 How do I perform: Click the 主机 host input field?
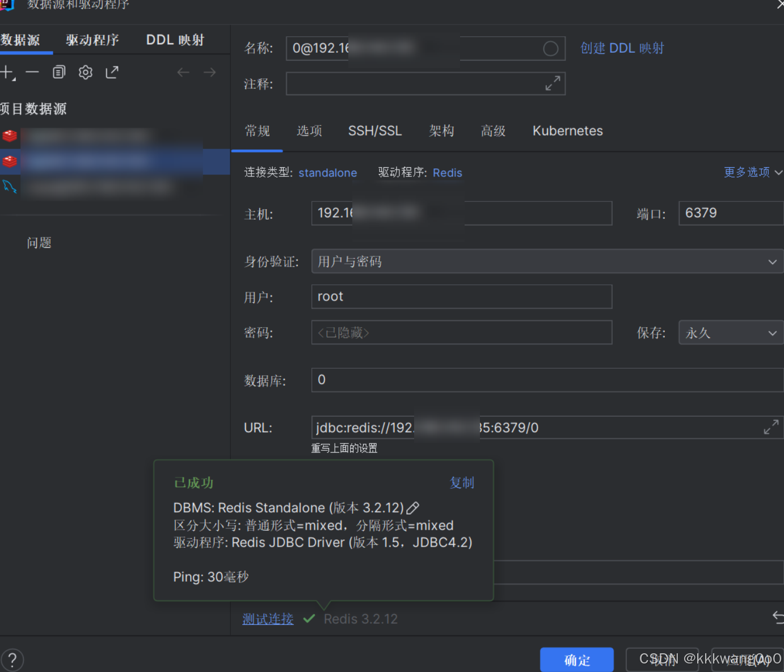pos(462,213)
